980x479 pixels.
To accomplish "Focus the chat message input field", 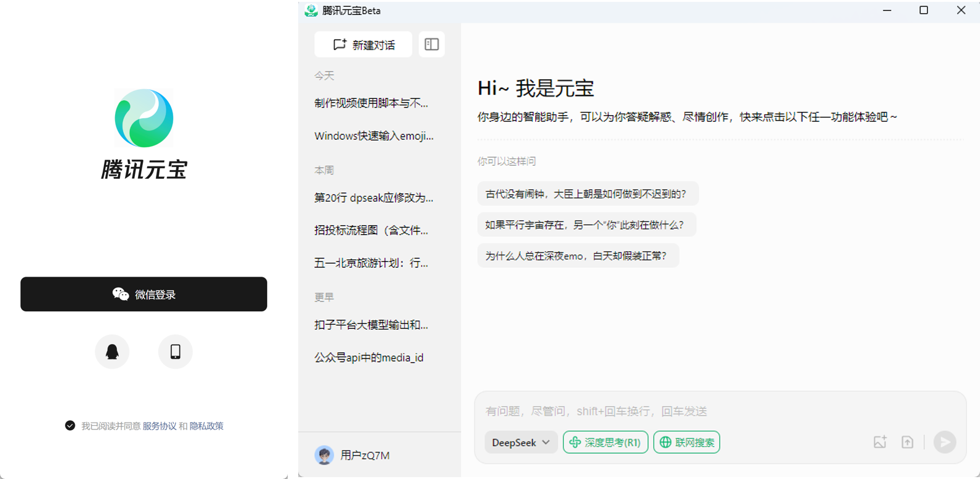I will pos(720,411).
